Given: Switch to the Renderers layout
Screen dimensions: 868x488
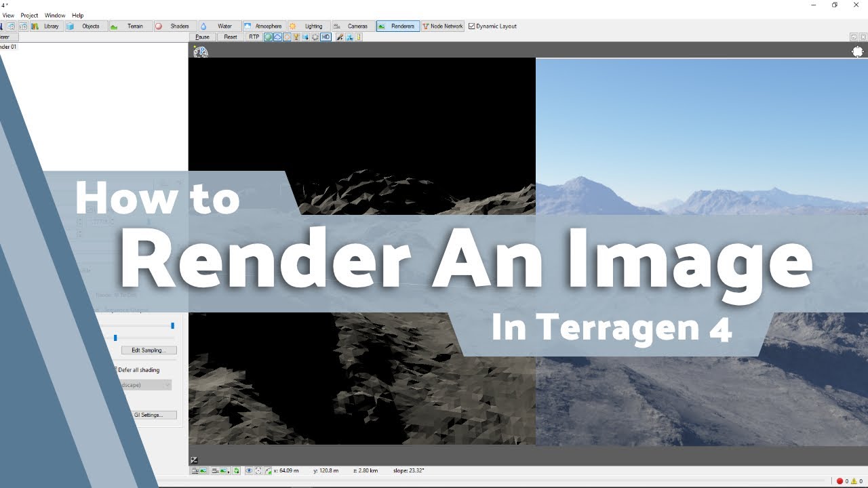Looking at the screenshot, I should [x=398, y=26].
